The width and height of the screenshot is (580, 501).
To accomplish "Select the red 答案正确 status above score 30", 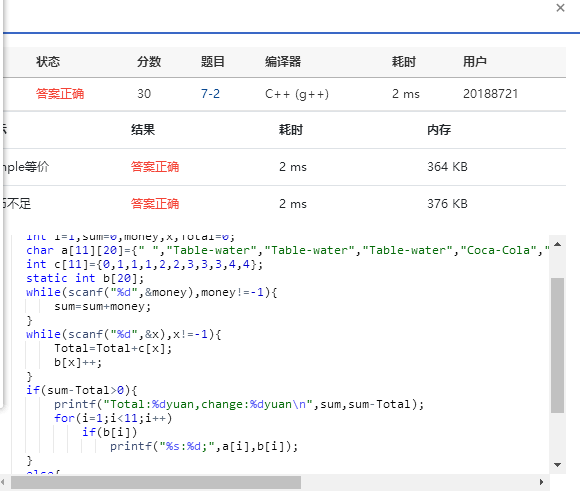I will (60, 94).
